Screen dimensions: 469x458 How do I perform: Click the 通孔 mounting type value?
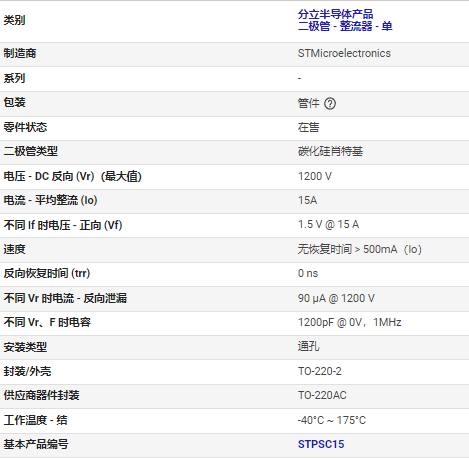[308, 347]
